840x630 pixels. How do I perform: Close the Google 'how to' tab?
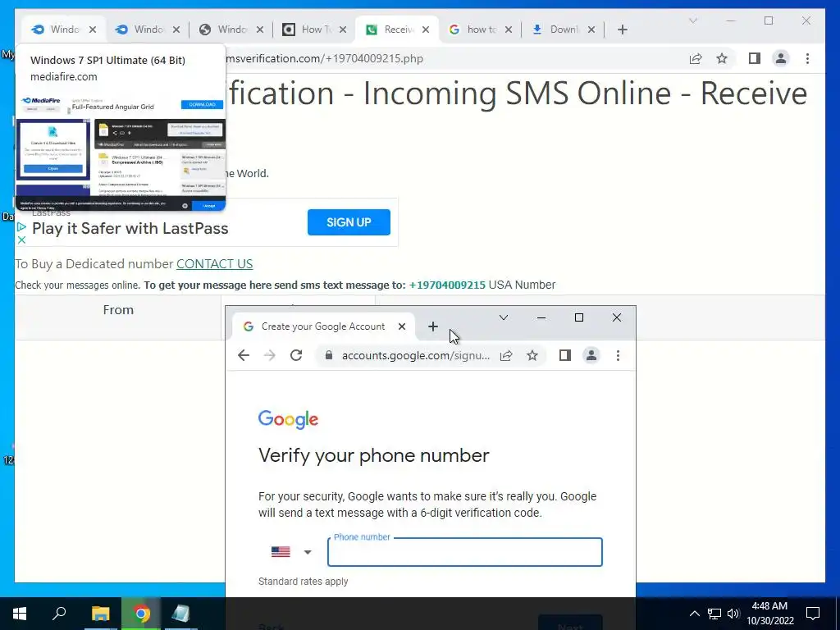(509, 30)
